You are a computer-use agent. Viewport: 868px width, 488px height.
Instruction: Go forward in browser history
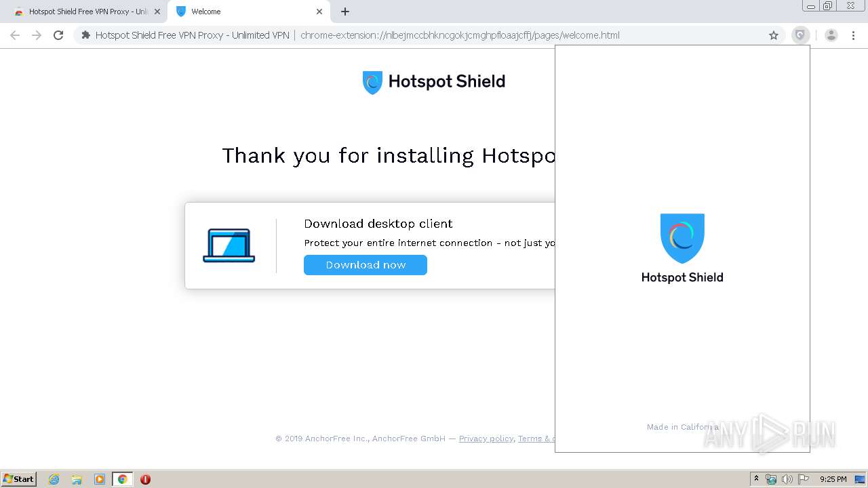[x=37, y=35]
